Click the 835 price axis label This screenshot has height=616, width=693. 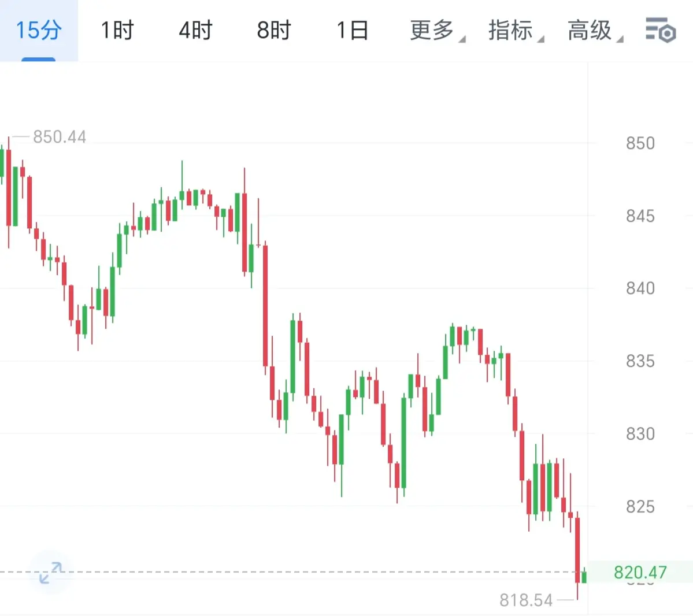[640, 361]
